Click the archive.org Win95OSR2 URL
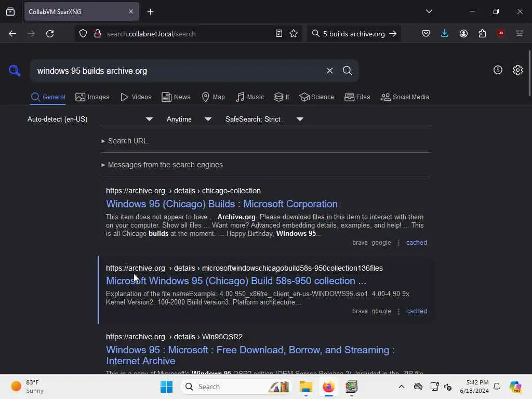 (174, 337)
